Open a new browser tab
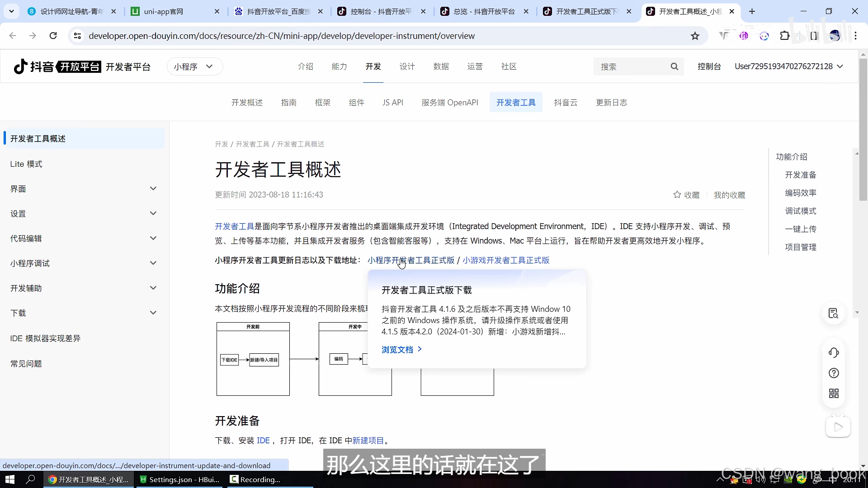 (x=752, y=11)
